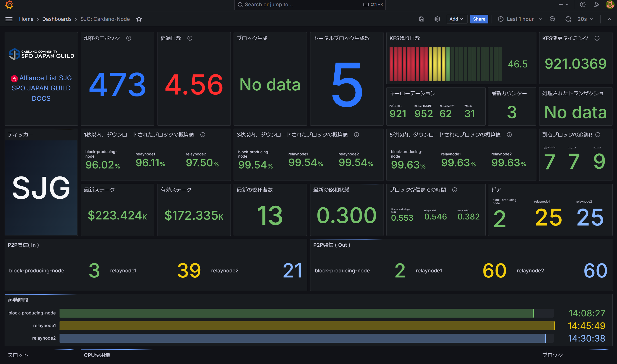This screenshot has height=364, width=617.
Task: Open the Last 1 hour time picker
Action: [520, 19]
